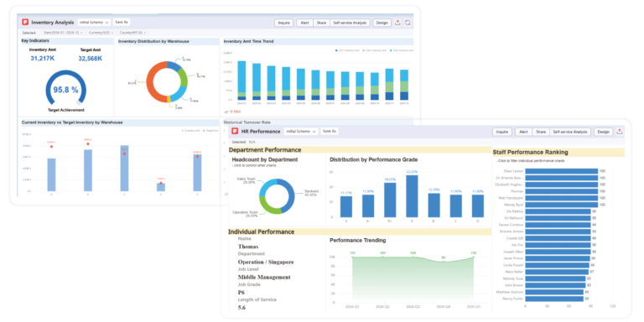Select Crystal Gill bar in staff ranking
644x322 pixels.
pyautogui.click(x=558, y=238)
